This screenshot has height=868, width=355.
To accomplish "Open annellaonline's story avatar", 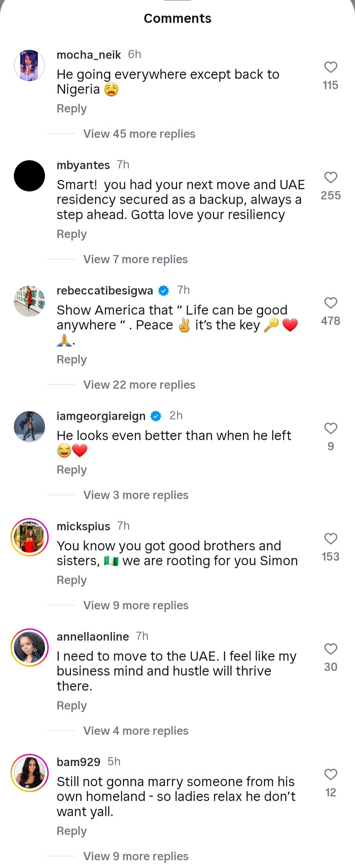I will click(30, 647).
